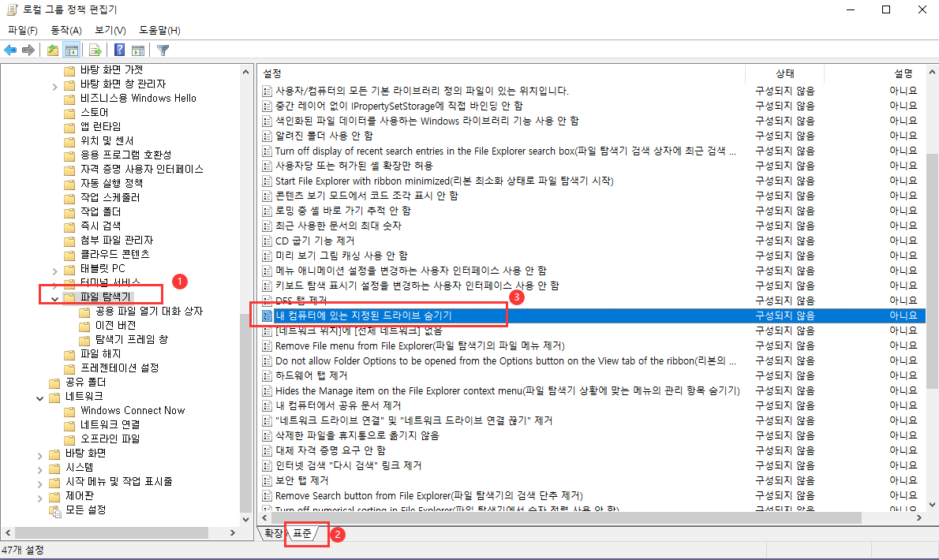Open Help using the question mark icon
This screenshot has width=939, height=560.
[x=119, y=50]
